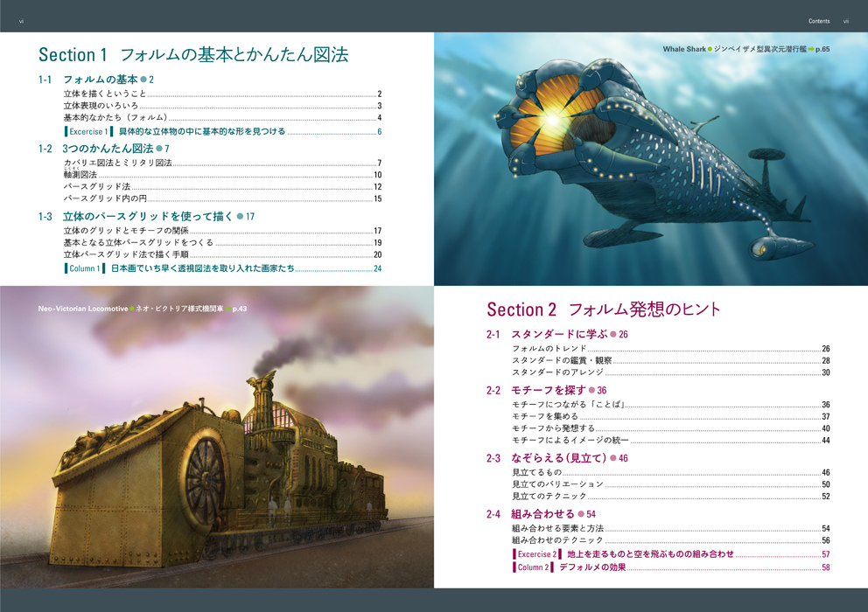The image size is (868, 612).
Task: Click the Neo-Victorian Locomotive illustration
Action: [x=217, y=437]
